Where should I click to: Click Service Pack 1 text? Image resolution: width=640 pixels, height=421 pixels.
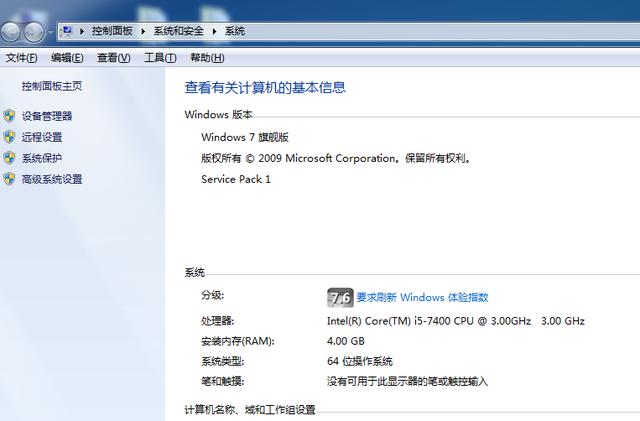[x=236, y=179]
